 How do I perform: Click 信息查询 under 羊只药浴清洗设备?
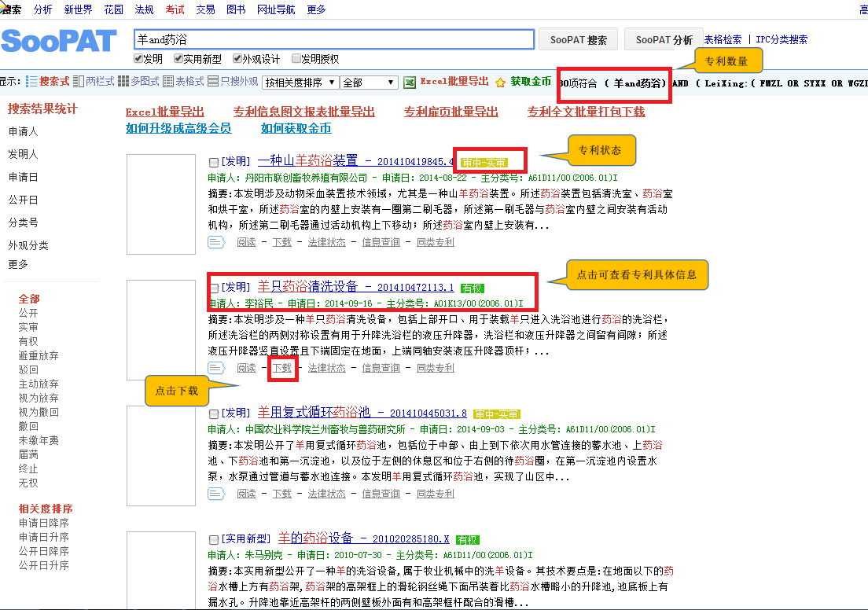[381, 368]
